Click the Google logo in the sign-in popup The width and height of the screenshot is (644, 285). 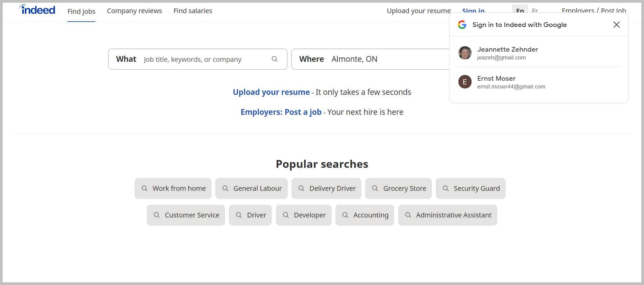[462, 25]
